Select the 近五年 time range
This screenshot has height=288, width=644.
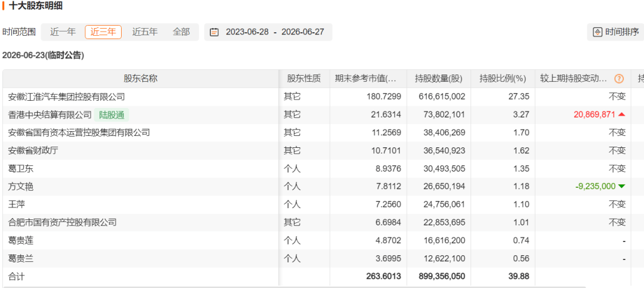144,32
